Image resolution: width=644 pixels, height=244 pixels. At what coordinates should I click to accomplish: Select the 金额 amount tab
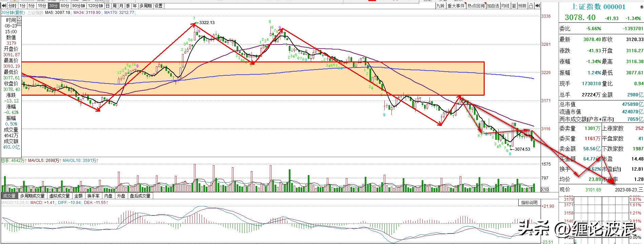pos(78,196)
